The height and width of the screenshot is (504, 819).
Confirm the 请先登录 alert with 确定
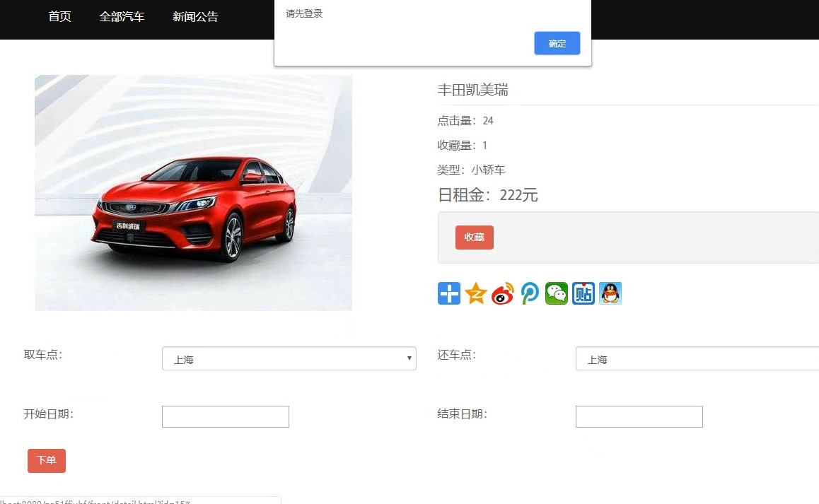click(557, 43)
